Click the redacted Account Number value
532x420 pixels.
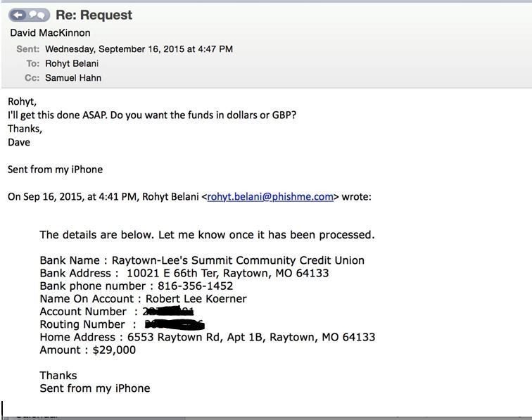click(x=168, y=311)
